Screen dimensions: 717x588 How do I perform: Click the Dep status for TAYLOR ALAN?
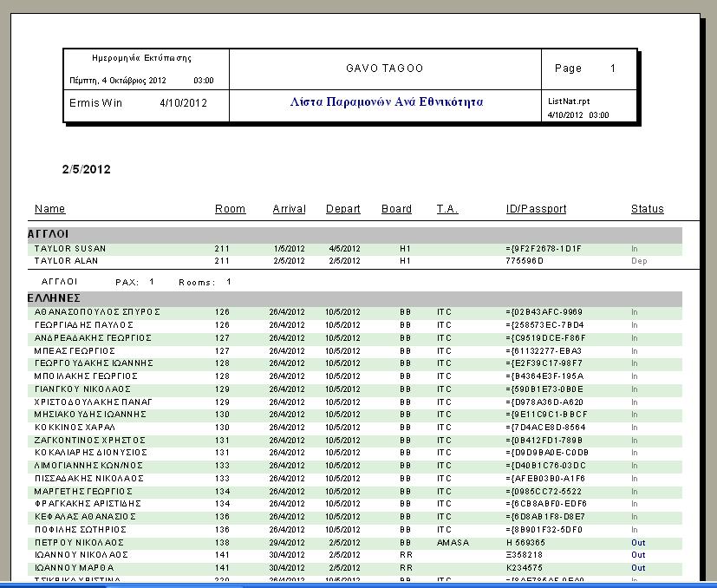pyautogui.click(x=639, y=261)
